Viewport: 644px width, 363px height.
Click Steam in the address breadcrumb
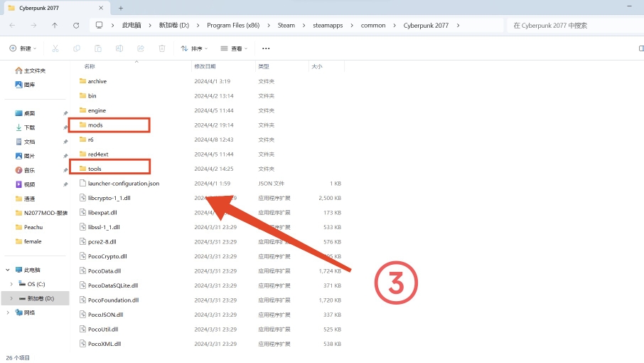point(286,25)
